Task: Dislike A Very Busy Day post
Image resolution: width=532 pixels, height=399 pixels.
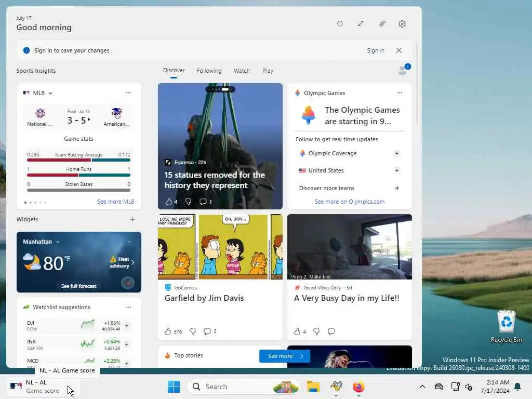Action: (316, 331)
